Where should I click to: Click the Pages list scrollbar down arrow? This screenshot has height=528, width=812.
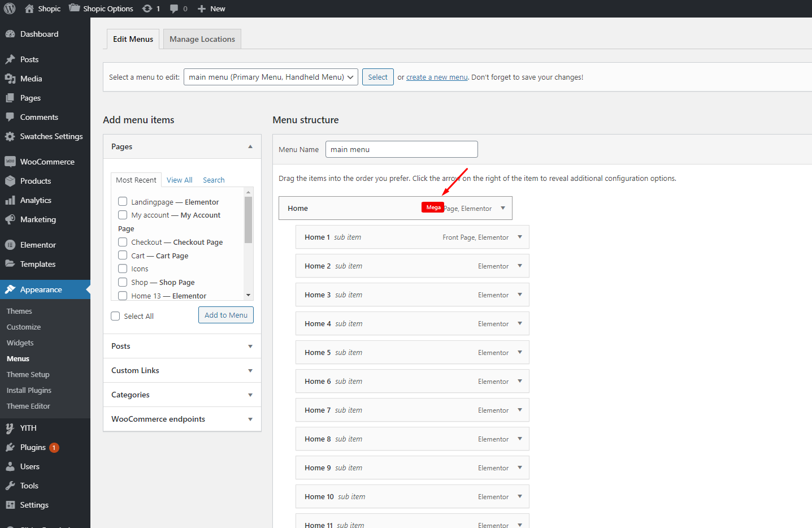coord(248,295)
